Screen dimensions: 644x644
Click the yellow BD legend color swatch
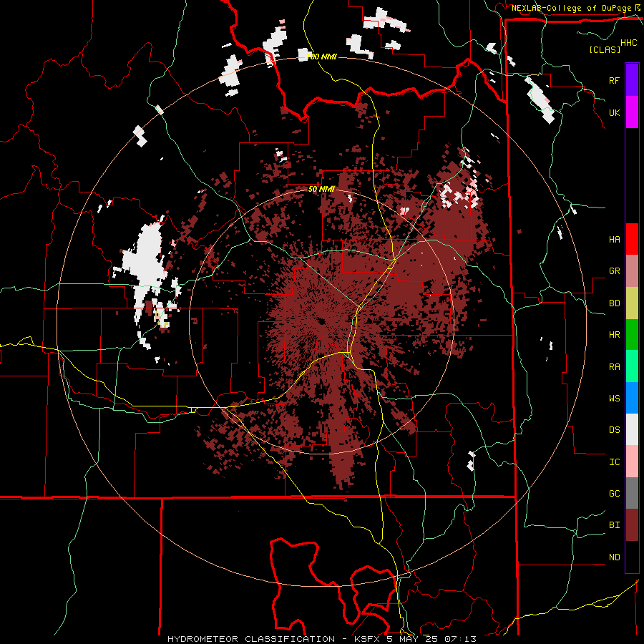pyautogui.click(x=632, y=303)
